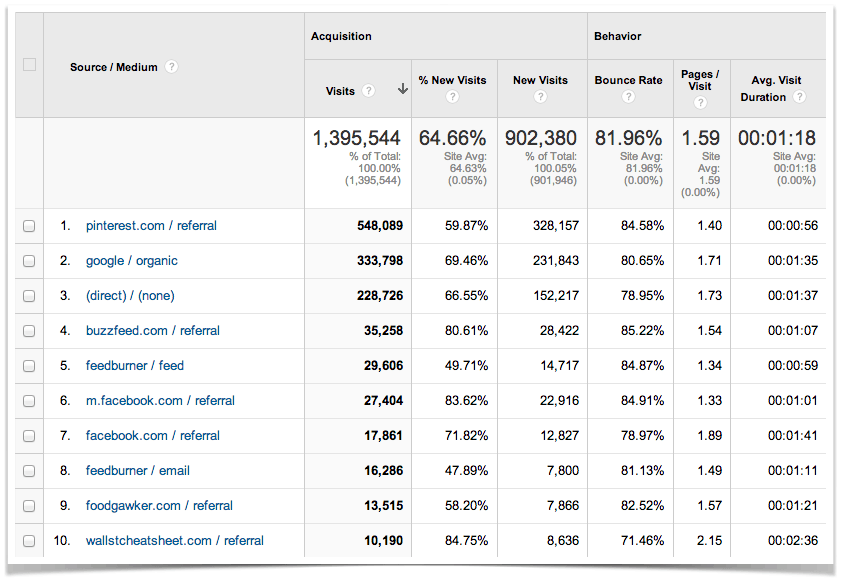The width and height of the screenshot is (843, 583).
Task: Click the Pages / Visit help icon
Action: point(700,103)
